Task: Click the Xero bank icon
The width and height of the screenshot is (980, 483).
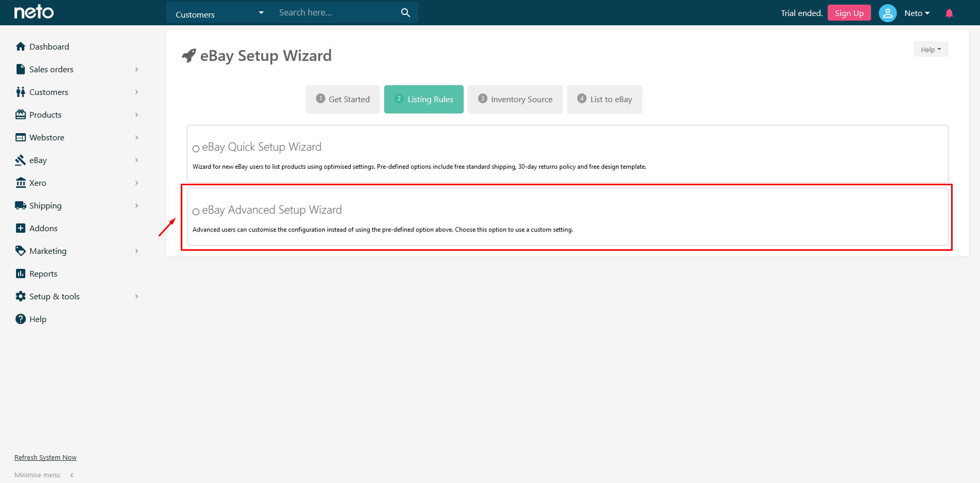Action: [21, 183]
